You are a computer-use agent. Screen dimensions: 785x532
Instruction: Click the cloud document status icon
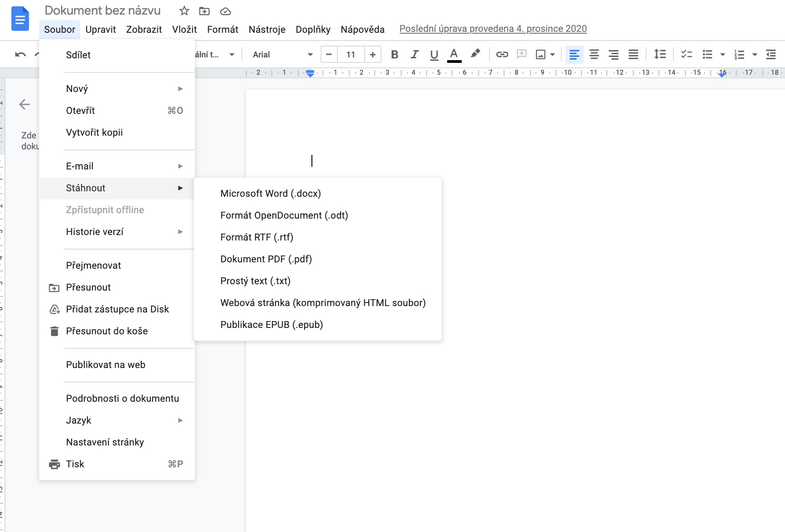tap(225, 11)
